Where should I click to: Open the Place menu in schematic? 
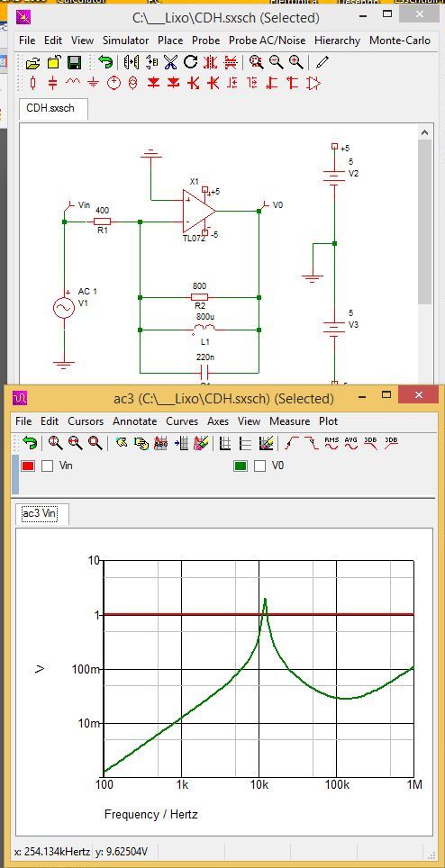pyautogui.click(x=170, y=41)
